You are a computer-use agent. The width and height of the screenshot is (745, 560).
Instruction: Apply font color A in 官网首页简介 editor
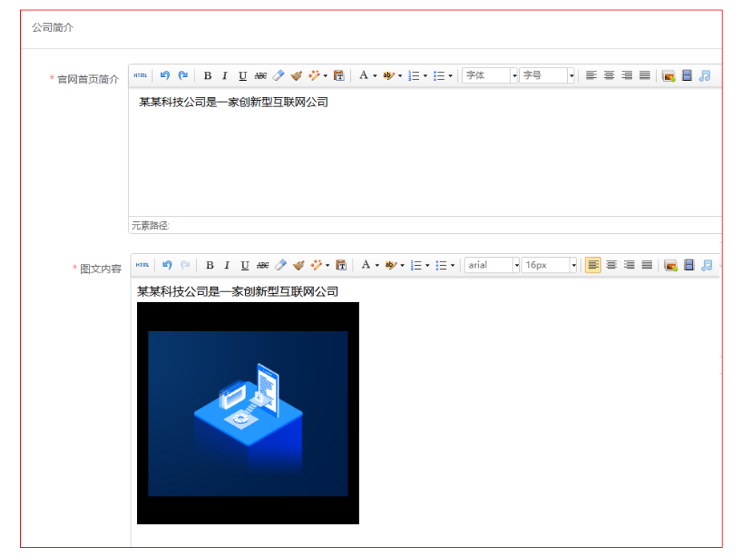point(364,75)
